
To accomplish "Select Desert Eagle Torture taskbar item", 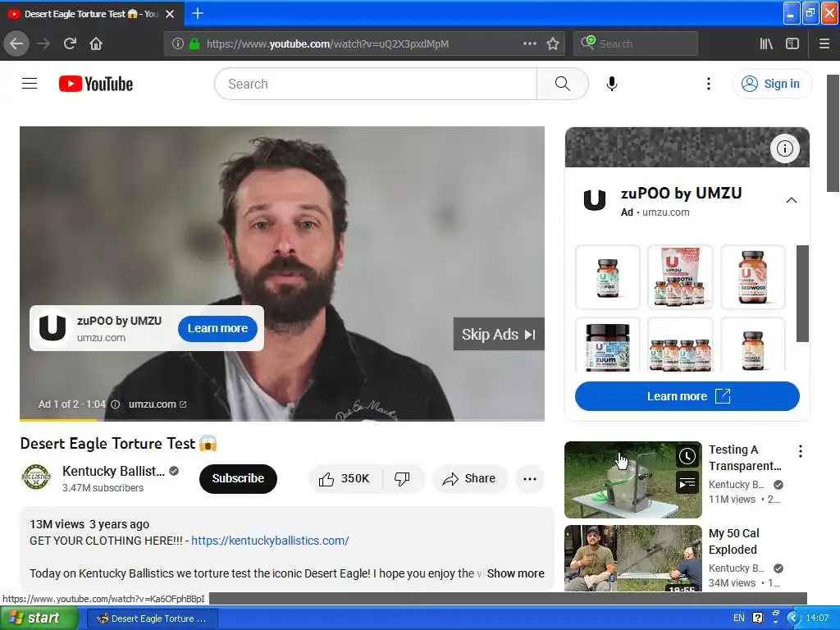I will [x=152, y=619].
